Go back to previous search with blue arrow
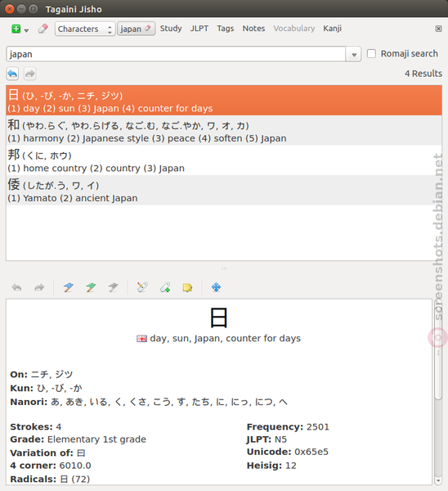Screen dimensions: 448x491 click(x=12, y=74)
